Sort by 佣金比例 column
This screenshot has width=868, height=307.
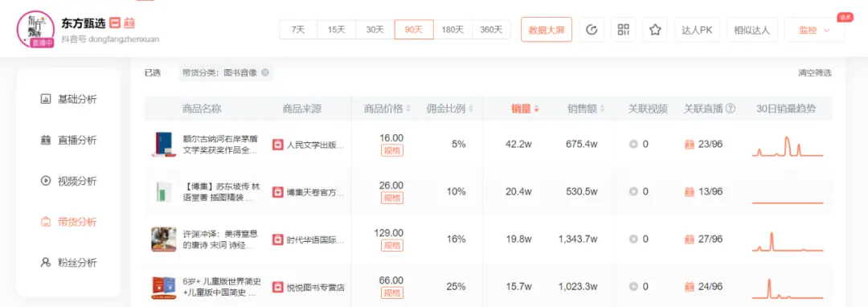[x=449, y=108]
